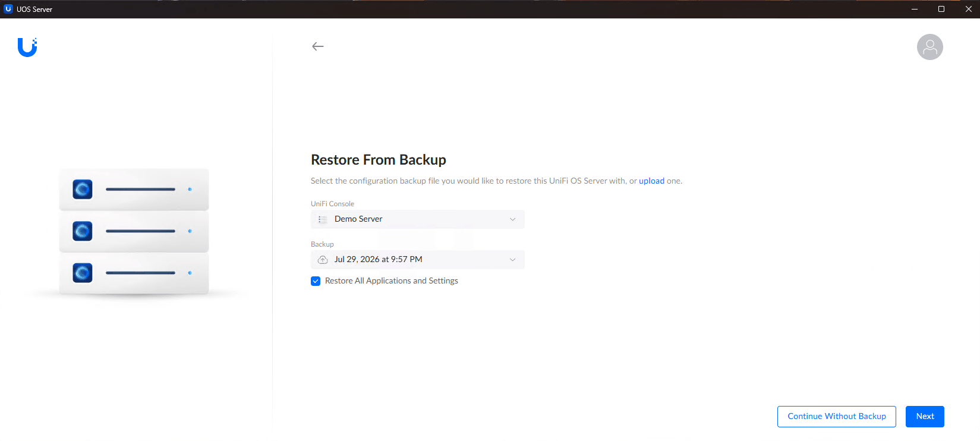Close the UOS Server window

click(x=968, y=9)
